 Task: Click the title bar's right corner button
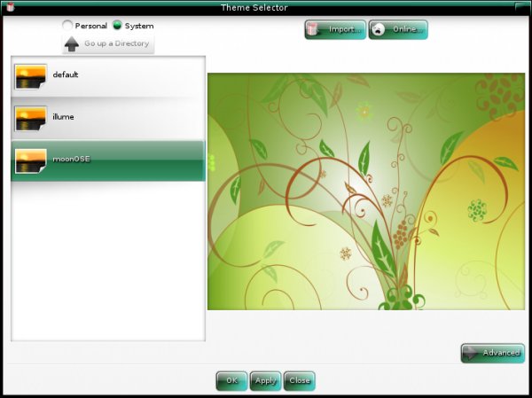click(x=521, y=6)
